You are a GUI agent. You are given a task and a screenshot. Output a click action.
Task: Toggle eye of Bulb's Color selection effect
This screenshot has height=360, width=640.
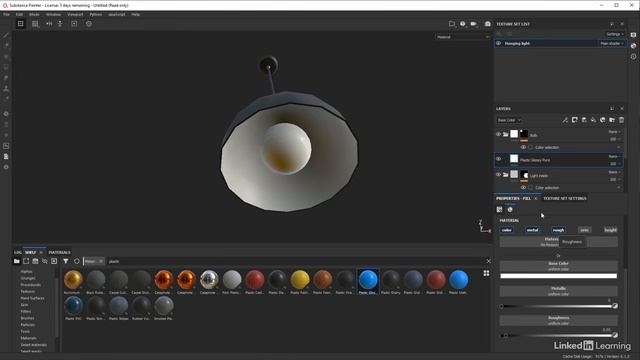click(523, 147)
